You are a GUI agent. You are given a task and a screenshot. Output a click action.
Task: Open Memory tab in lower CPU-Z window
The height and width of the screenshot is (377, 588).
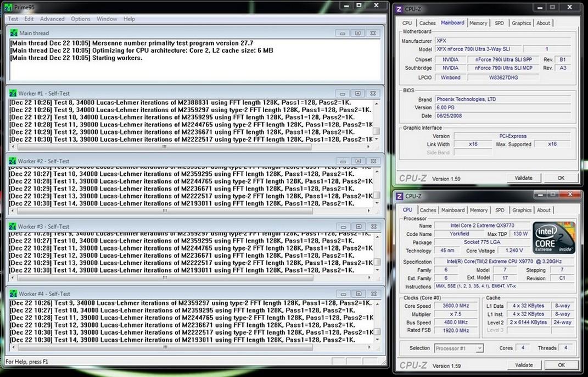coord(479,210)
